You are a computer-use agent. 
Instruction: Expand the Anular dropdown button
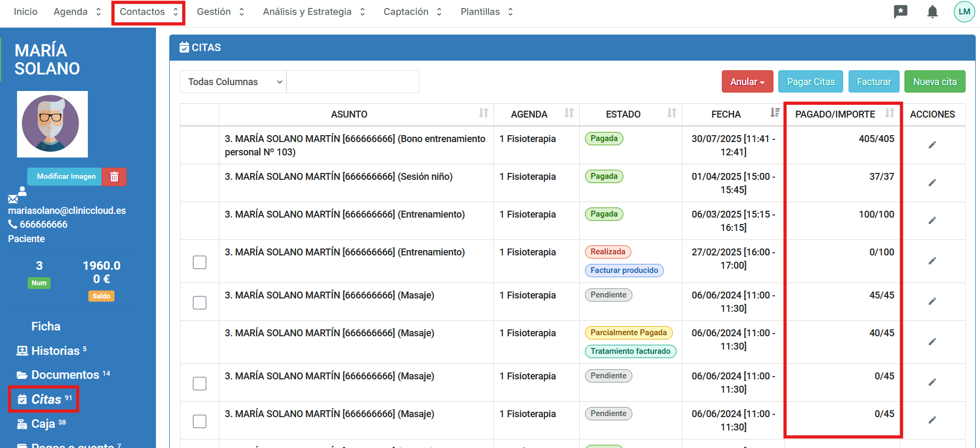pyautogui.click(x=747, y=82)
